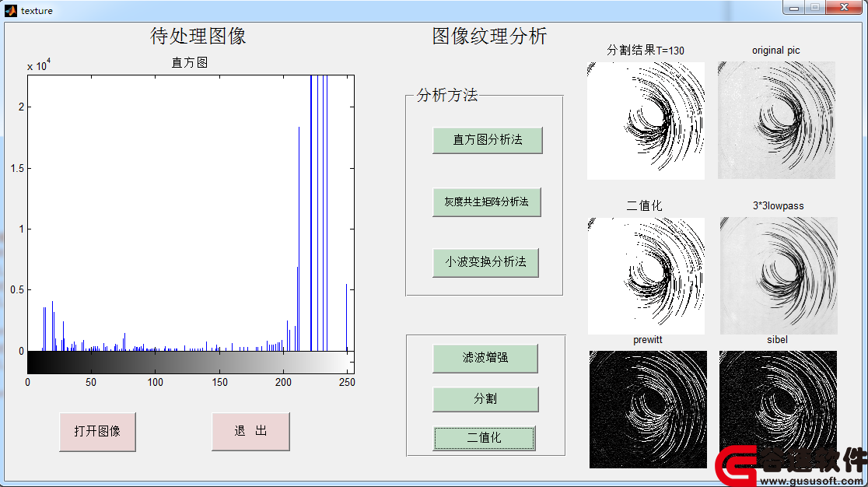Image resolution: width=868 pixels, height=487 pixels.
Task: Select the original pic image
Action: point(777,120)
